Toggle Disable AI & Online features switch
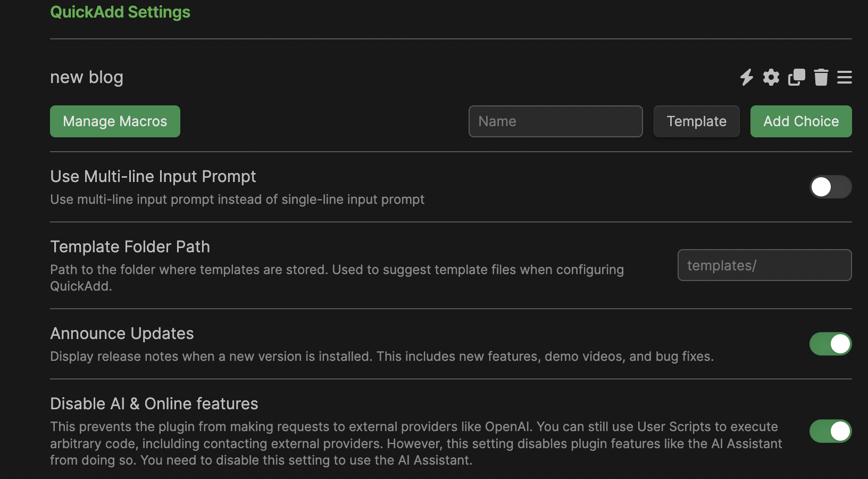868x479 pixels. pyautogui.click(x=830, y=431)
